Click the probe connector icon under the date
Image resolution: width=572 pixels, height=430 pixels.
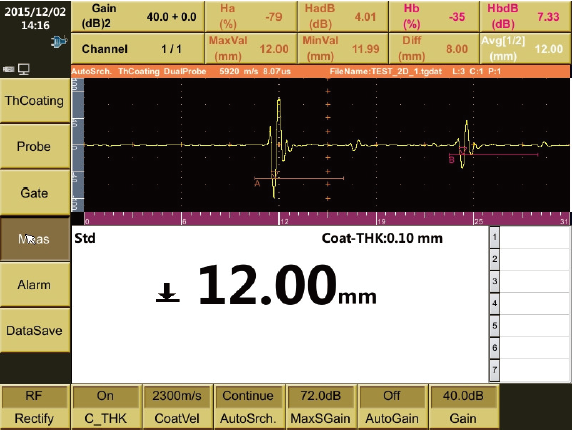59,42
